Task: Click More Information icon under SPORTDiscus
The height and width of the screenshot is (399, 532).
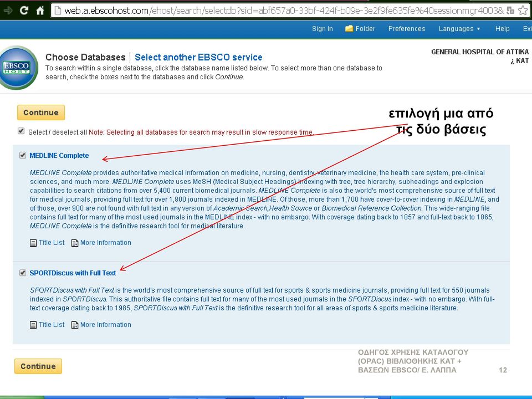Action: [x=75, y=325]
